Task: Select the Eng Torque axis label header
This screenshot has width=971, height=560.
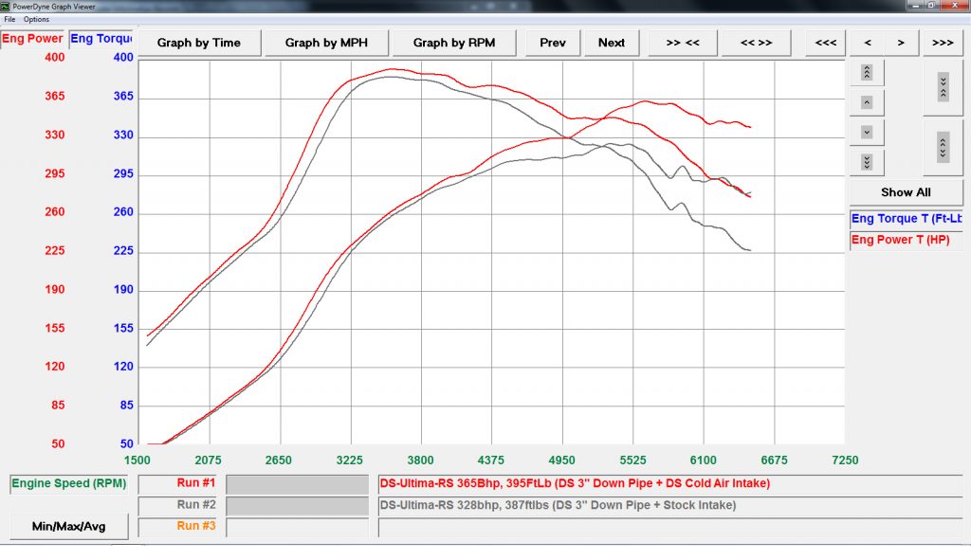Action: point(101,38)
